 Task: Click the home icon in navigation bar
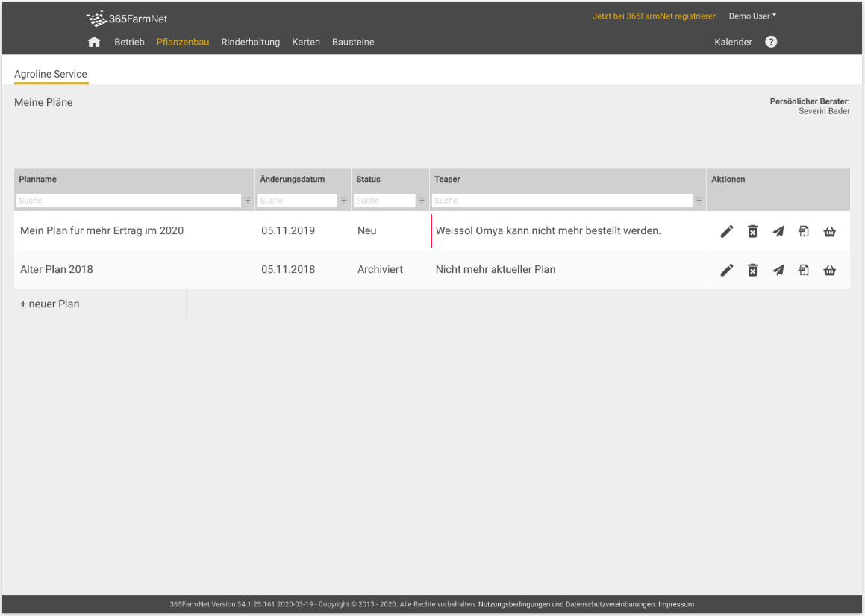click(94, 43)
